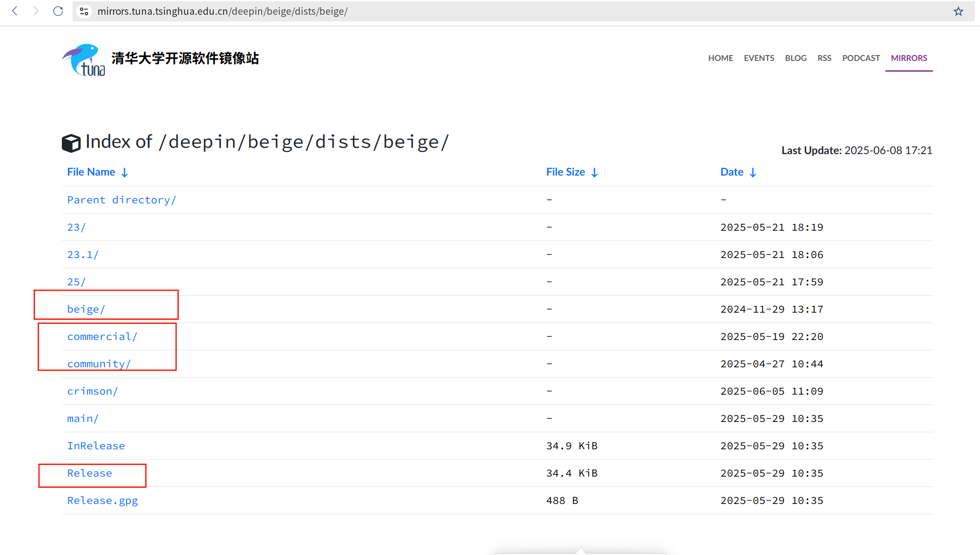Click the site title 清华大学开源软件镜像站

pos(185,58)
